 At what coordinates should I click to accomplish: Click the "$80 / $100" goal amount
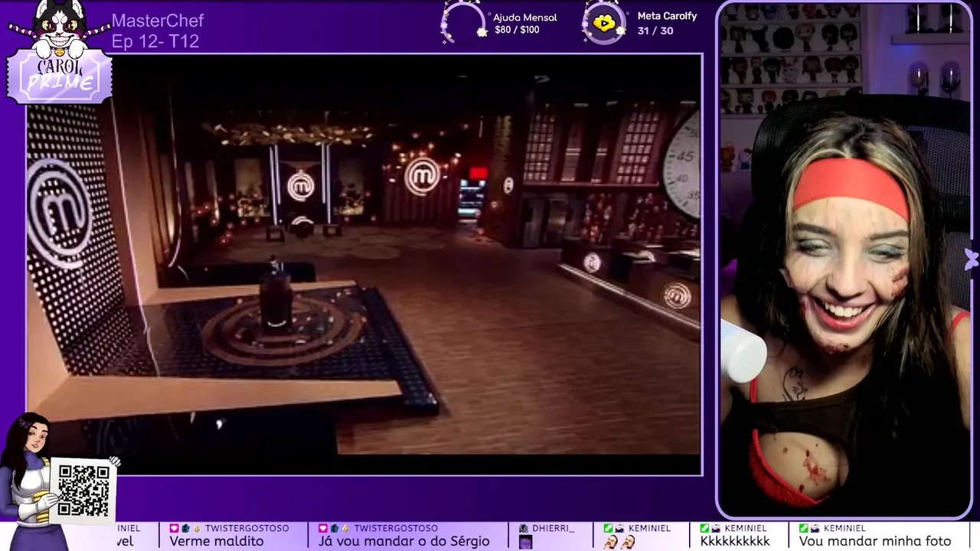pos(517,30)
